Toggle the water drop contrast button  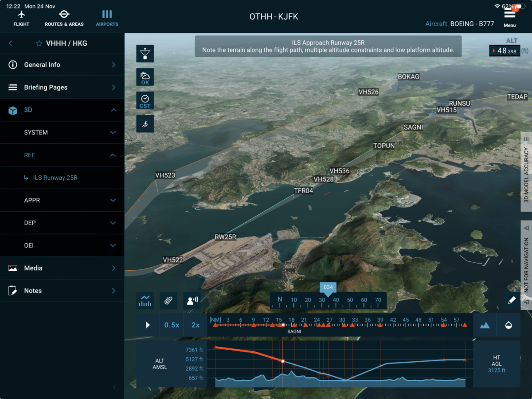tap(509, 325)
